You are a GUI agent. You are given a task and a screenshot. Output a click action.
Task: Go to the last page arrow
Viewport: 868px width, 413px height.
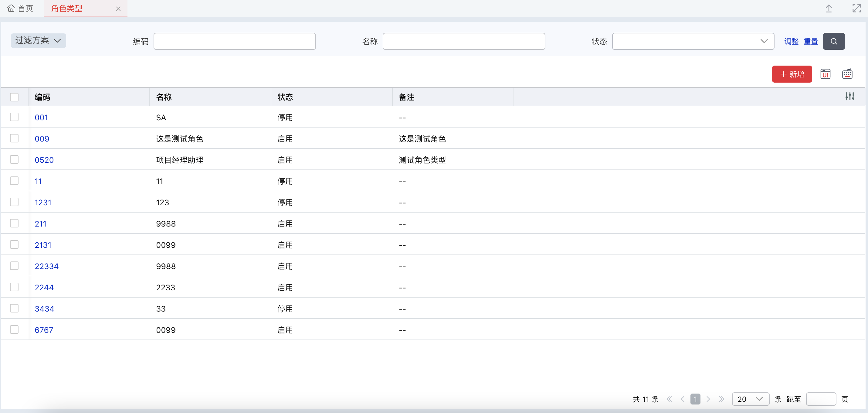tap(721, 399)
